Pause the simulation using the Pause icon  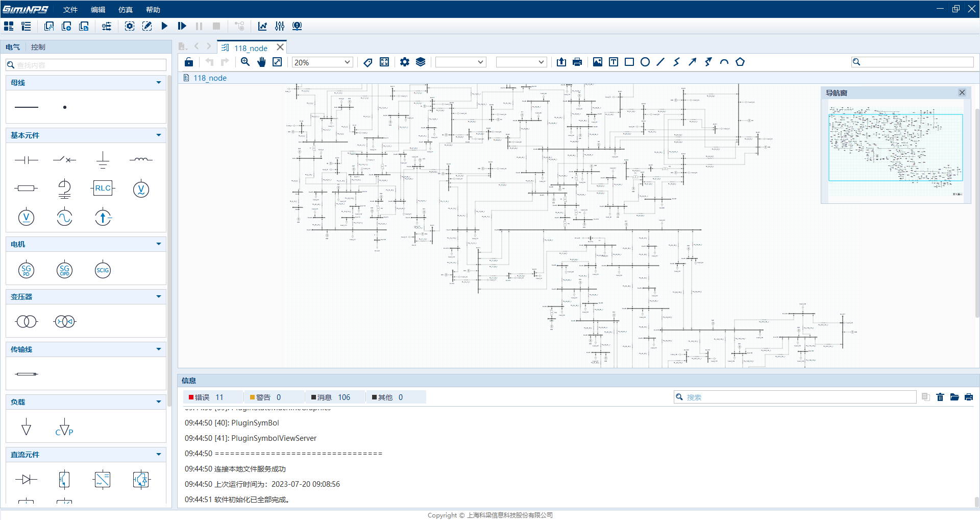pos(199,26)
